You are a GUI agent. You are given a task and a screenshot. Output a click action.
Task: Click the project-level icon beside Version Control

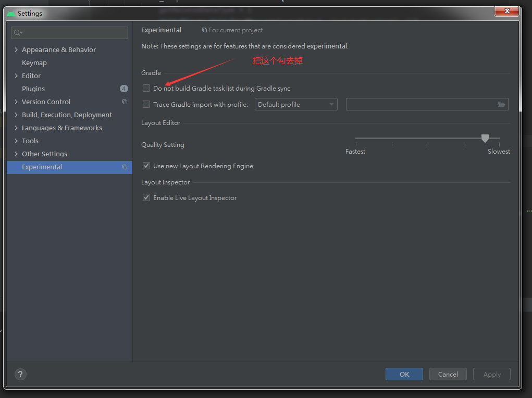tap(125, 102)
